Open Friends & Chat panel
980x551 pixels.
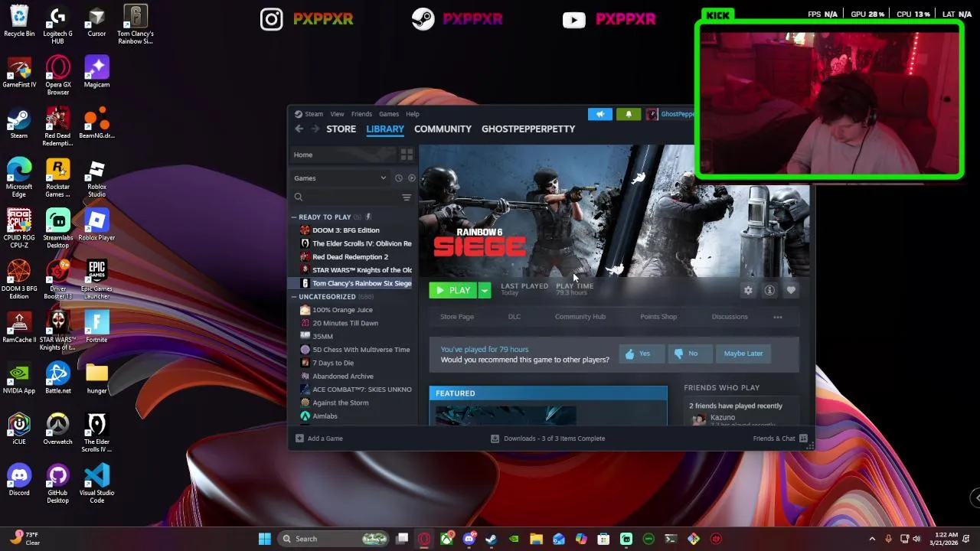point(780,439)
